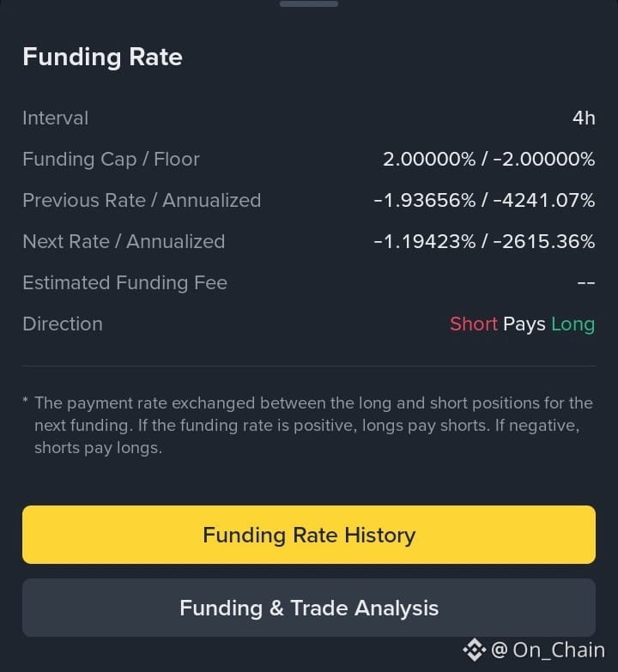Open Funding Rate History
Screen dimensions: 618x672
[x=309, y=535]
